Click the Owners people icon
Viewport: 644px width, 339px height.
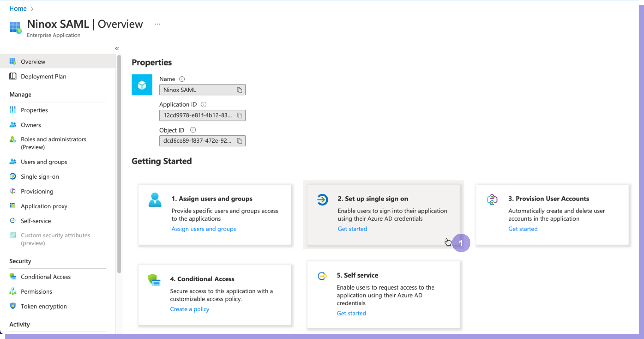coord(13,124)
